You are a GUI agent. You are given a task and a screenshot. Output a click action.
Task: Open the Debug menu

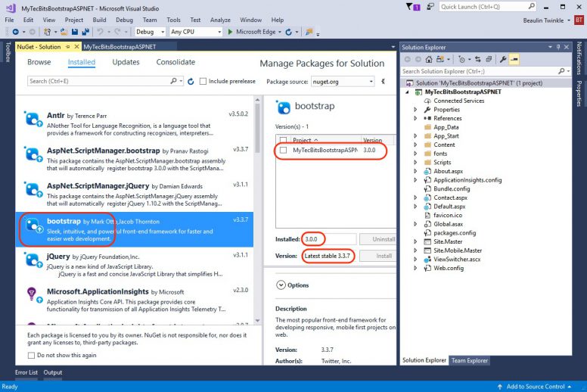coord(124,20)
